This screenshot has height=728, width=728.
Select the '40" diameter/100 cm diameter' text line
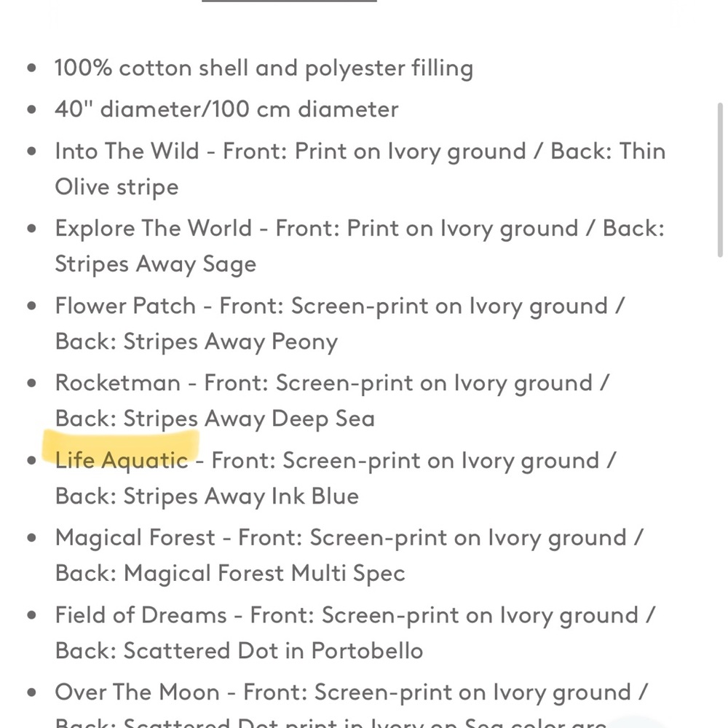coord(226,110)
